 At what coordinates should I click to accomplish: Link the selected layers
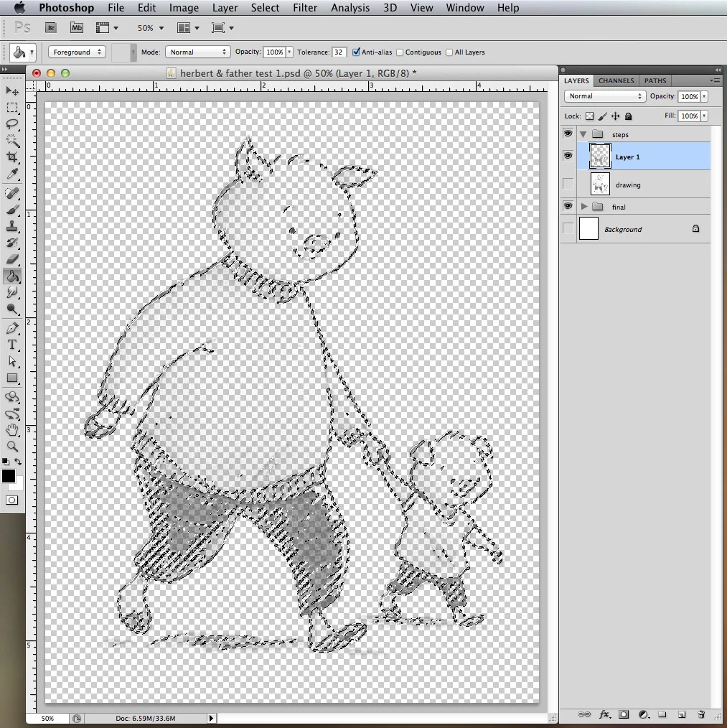[x=584, y=714]
